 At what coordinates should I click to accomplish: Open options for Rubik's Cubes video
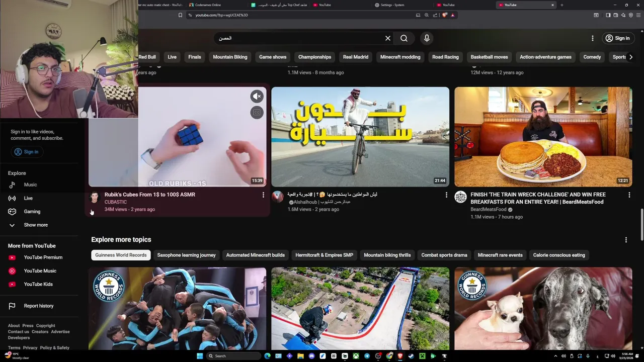(263, 195)
